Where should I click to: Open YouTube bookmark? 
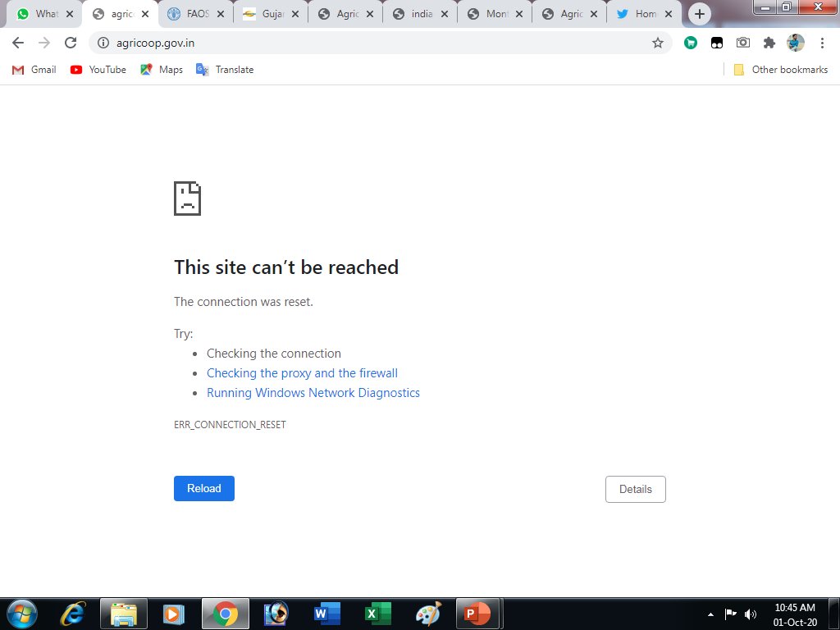click(x=98, y=70)
